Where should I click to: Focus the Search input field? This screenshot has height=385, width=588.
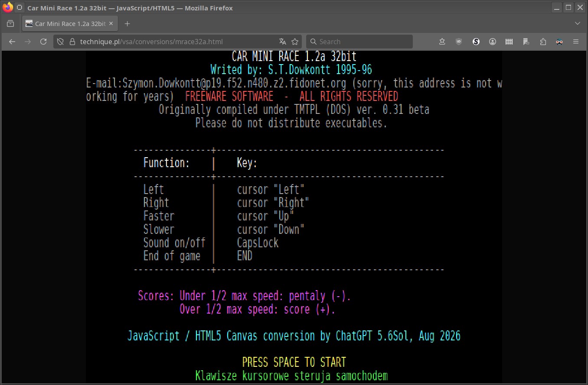tap(359, 42)
